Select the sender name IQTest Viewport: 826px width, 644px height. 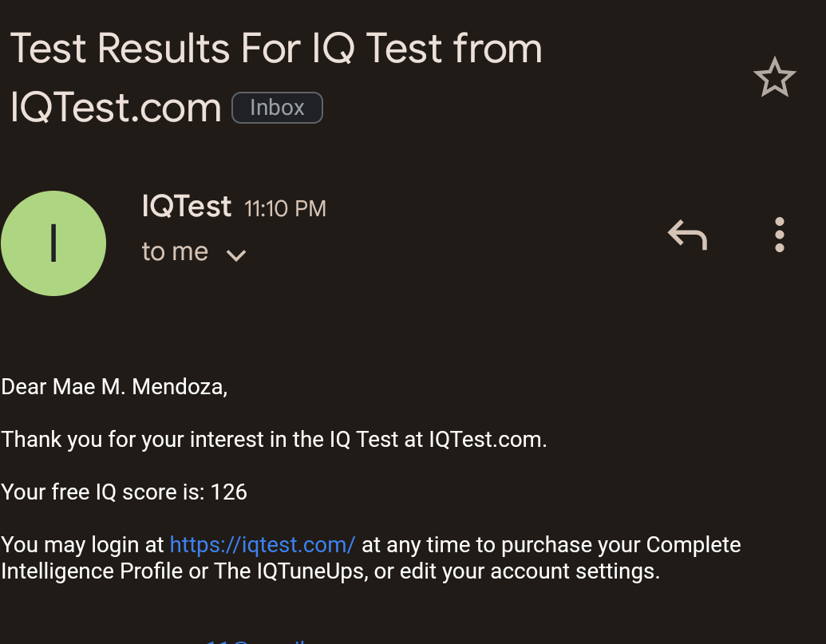(x=186, y=206)
